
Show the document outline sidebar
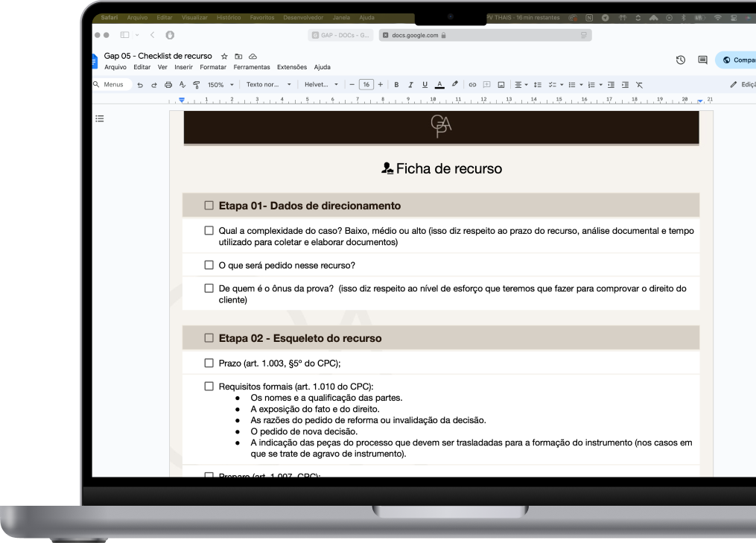pos(100,118)
